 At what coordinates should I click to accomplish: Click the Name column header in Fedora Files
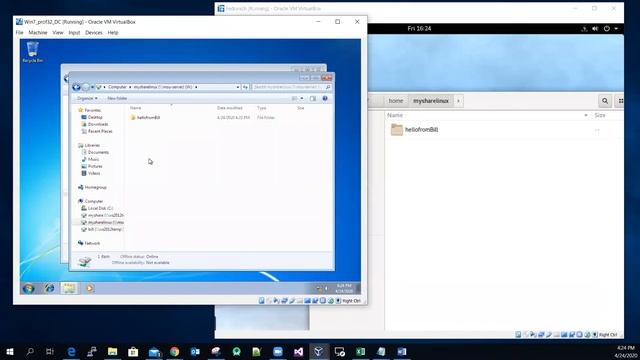[395, 116]
